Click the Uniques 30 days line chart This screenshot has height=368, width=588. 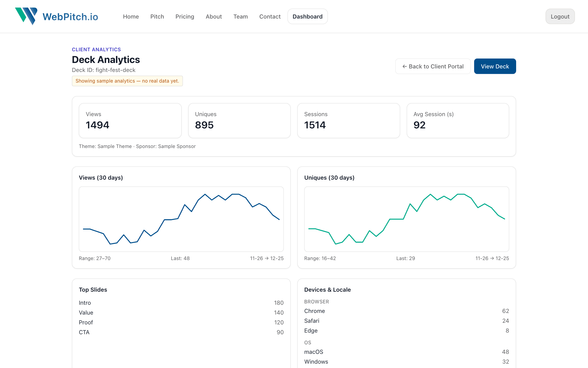coord(406,219)
